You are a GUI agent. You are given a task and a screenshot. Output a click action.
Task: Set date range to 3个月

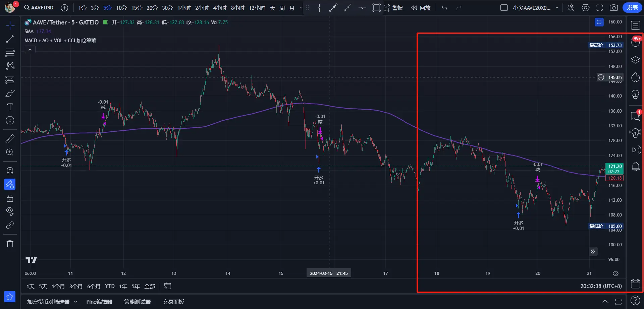tap(76, 286)
